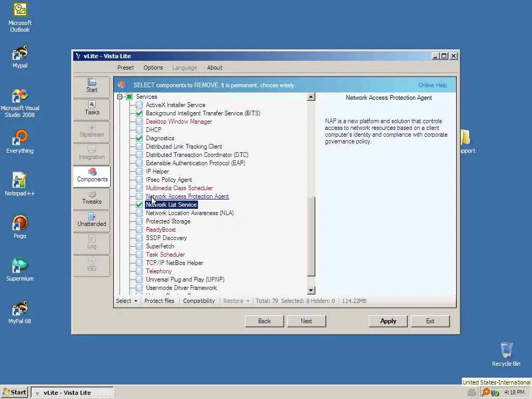Image resolution: width=532 pixels, height=399 pixels.
Task: Open the Tweaks sidebar section
Action: (x=91, y=198)
